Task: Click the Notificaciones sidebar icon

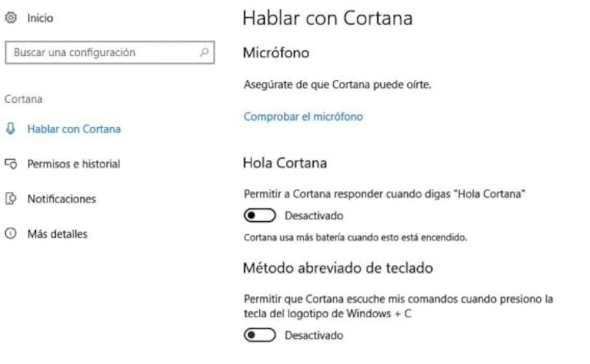Action: [9, 199]
